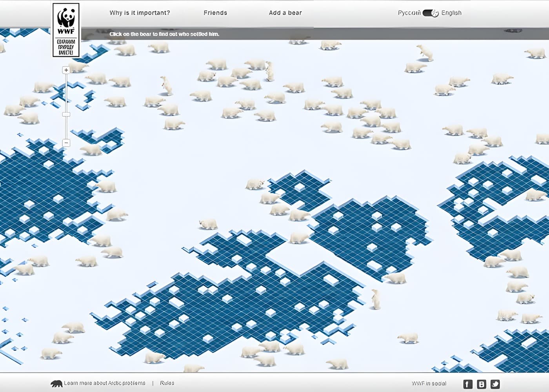Select the 'Add a bear' menu item
The width and height of the screenshot is (549, 392).
[x=285, y=13]
